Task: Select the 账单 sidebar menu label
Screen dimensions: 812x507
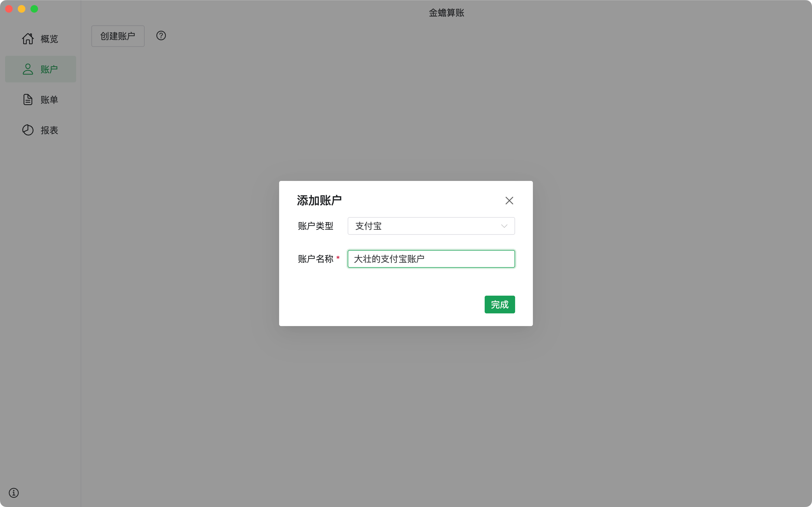Action: 49,99
